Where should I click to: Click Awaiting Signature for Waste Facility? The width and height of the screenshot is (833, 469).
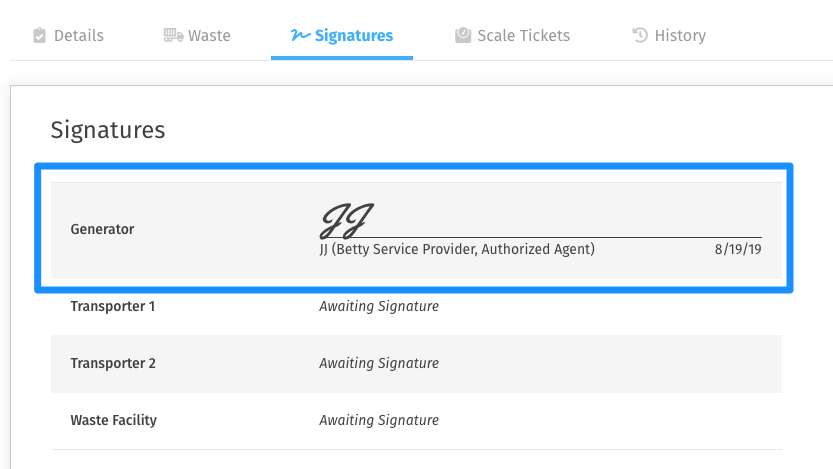coord(379,420)
